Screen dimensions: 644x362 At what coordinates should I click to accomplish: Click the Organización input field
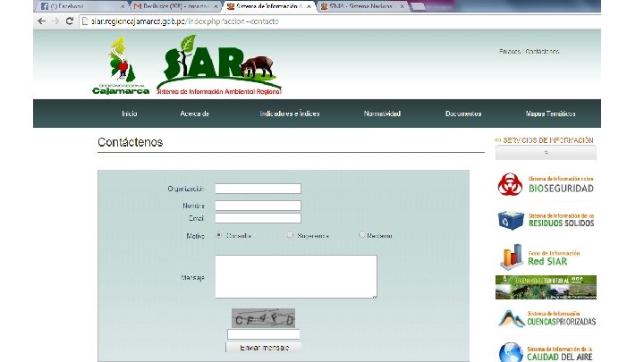pos(258,189)
